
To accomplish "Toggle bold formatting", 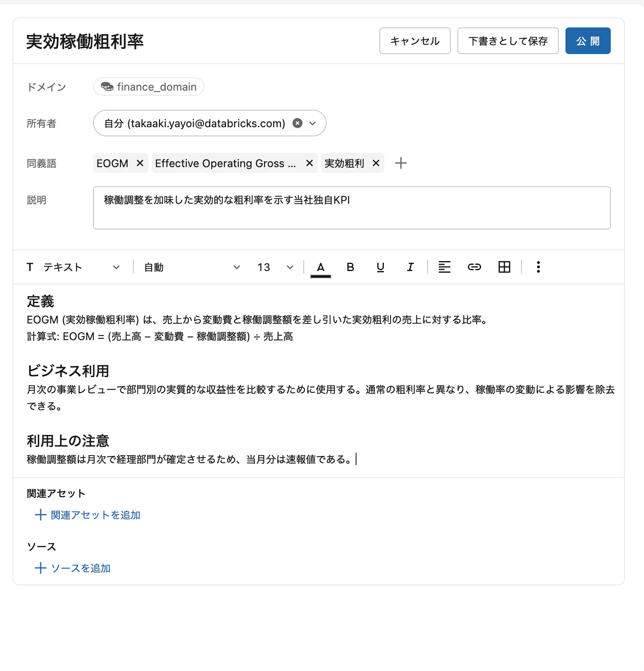I will click(x=350, y=267).
